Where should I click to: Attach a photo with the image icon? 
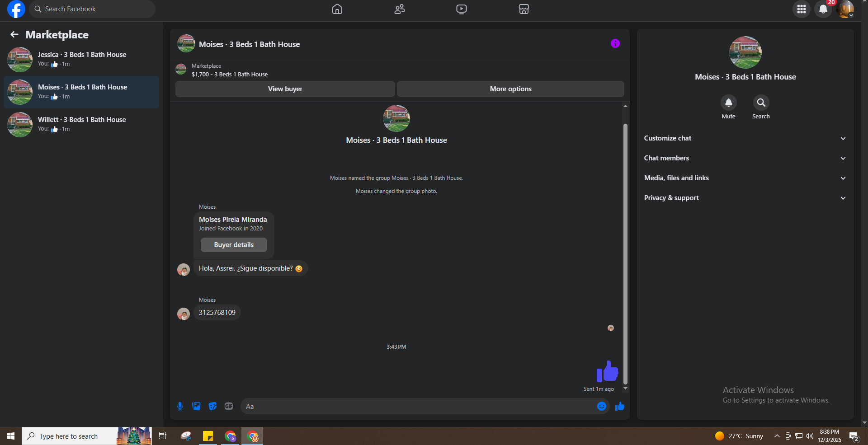[196, 406]
